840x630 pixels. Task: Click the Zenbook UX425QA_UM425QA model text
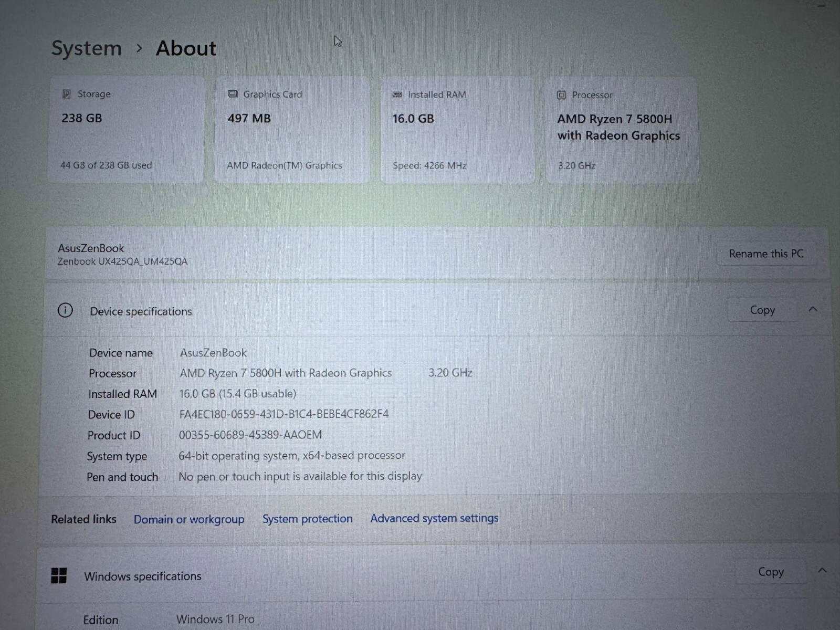click(x=122, y=261)
